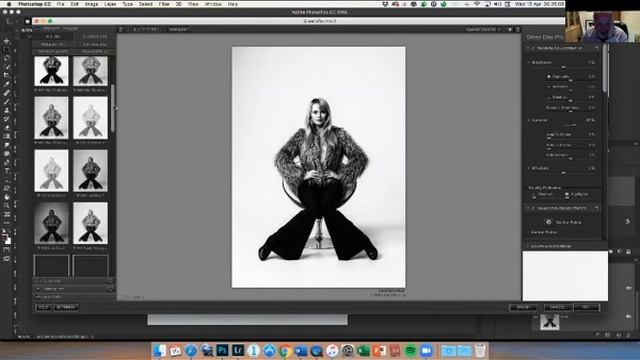Select the Gradient tool

7,136
